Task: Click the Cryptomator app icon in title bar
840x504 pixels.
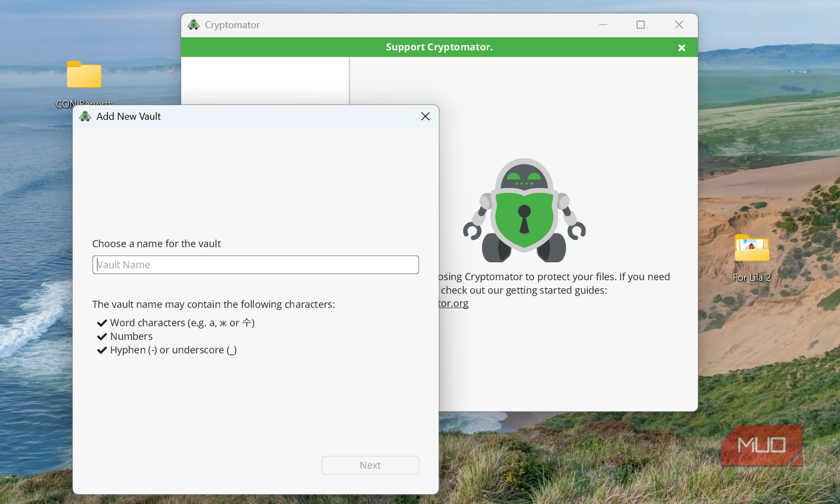Action: 194,24
